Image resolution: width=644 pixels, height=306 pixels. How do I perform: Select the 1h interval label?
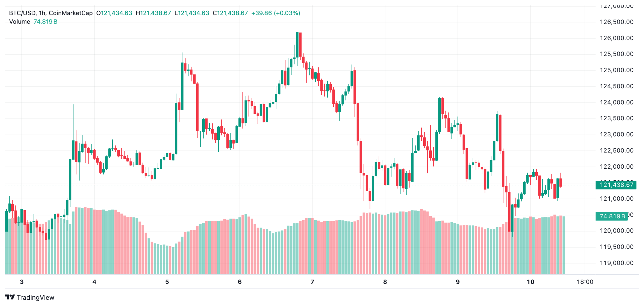click(42, 13)
